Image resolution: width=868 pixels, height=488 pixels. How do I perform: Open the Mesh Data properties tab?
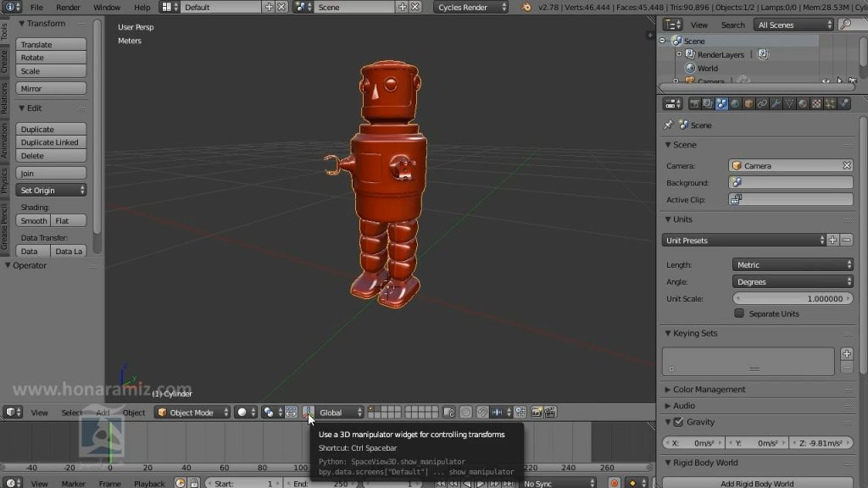pos(789,103)
